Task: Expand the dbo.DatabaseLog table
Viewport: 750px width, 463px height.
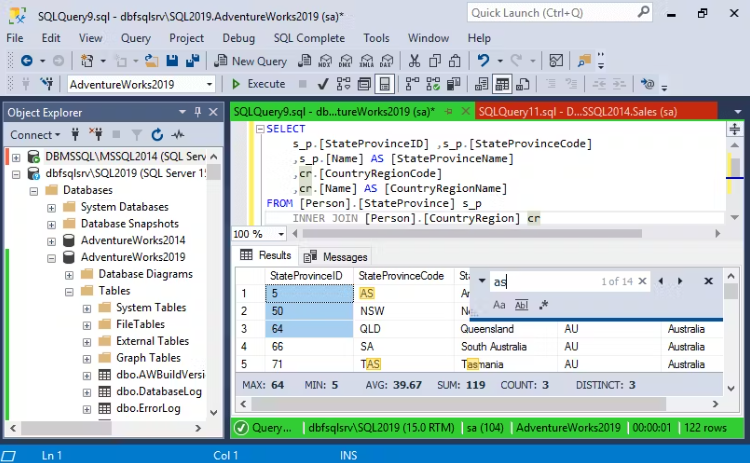Action: coord(87,393)
